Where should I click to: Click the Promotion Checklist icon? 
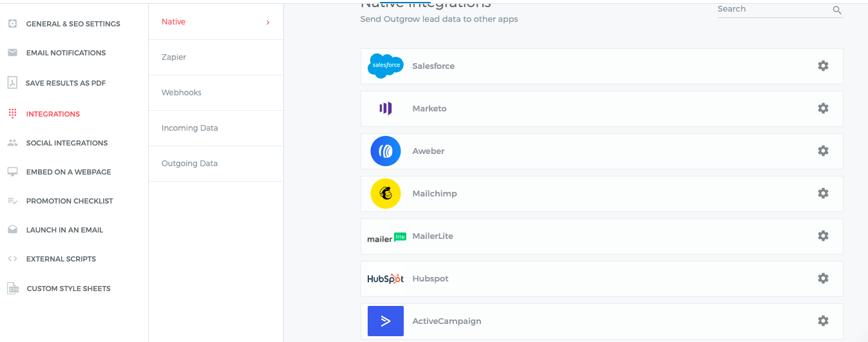point(12,201)
